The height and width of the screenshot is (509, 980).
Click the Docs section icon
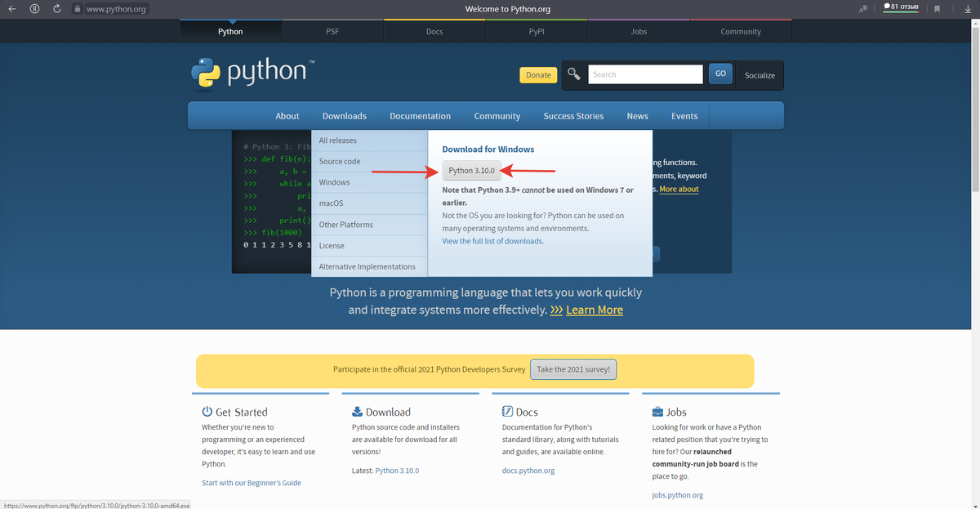pos(507,412)
